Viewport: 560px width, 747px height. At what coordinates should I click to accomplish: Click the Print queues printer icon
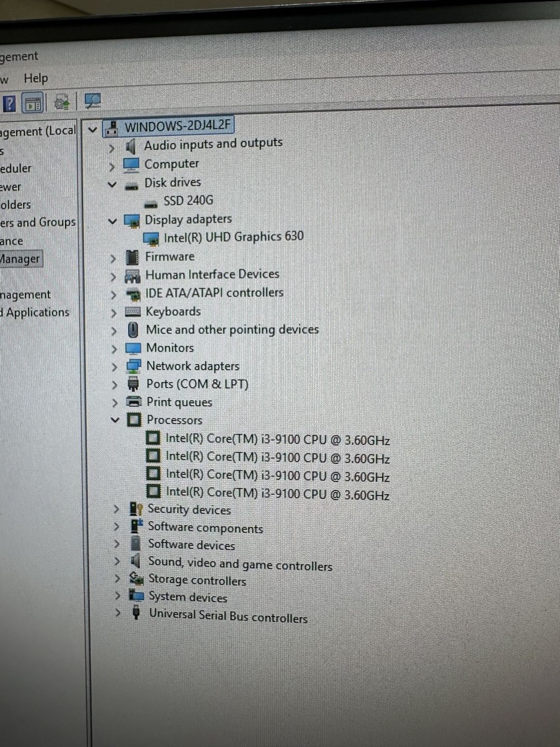tap(134, 402)
